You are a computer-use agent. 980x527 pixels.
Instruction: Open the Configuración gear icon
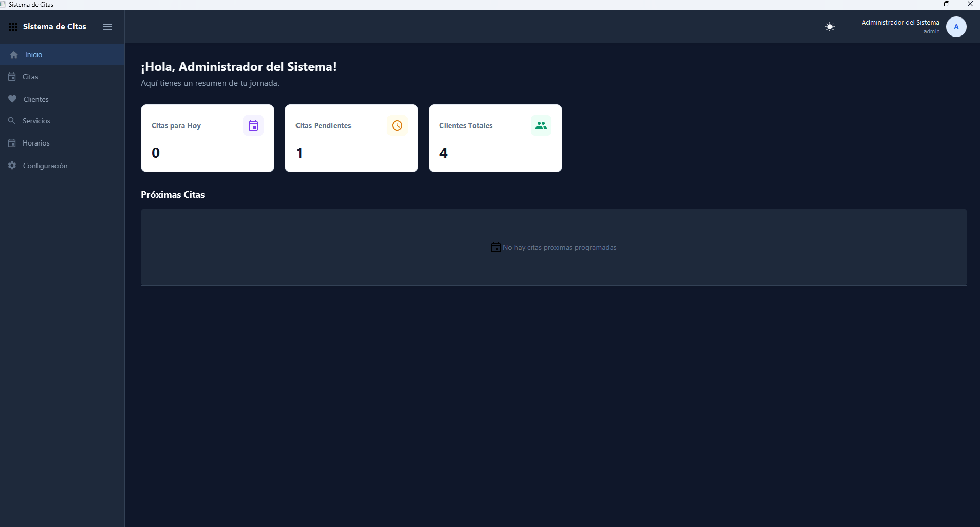point(12,165)
